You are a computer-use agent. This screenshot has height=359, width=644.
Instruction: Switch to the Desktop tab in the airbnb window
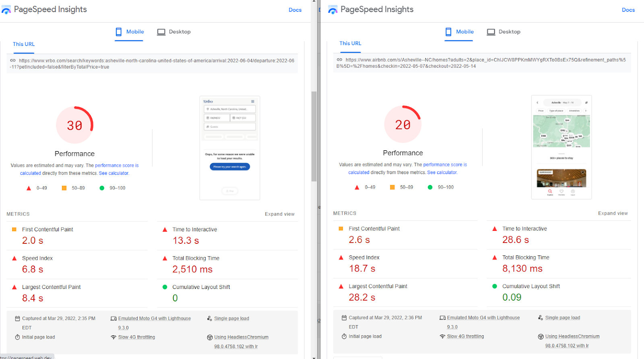(x=504, y=32)
